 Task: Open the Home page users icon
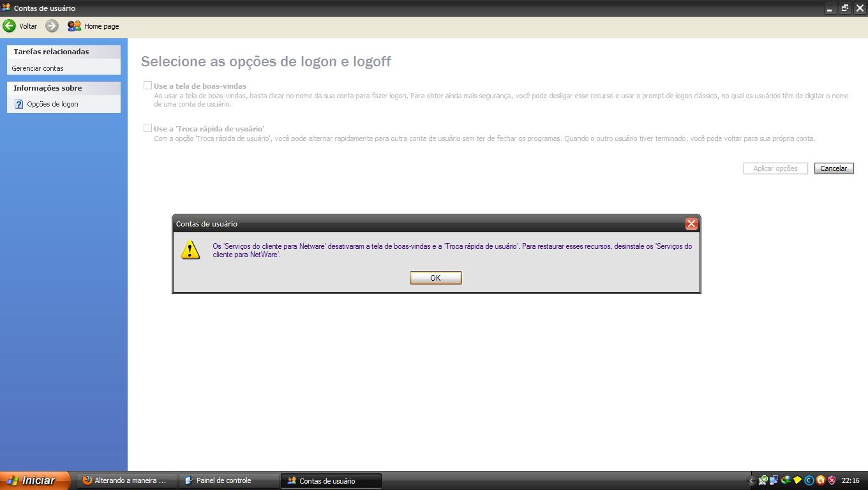74,26
